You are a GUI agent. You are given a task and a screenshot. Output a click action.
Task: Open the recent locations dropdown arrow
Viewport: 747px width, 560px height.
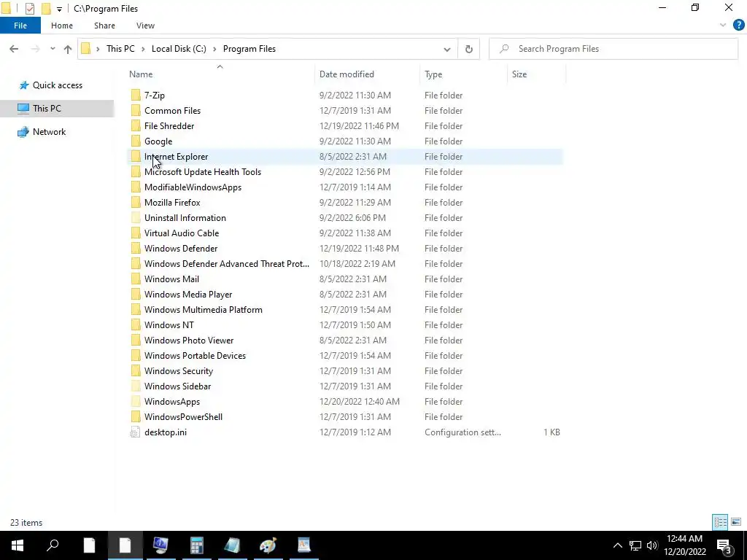point(53,49)
